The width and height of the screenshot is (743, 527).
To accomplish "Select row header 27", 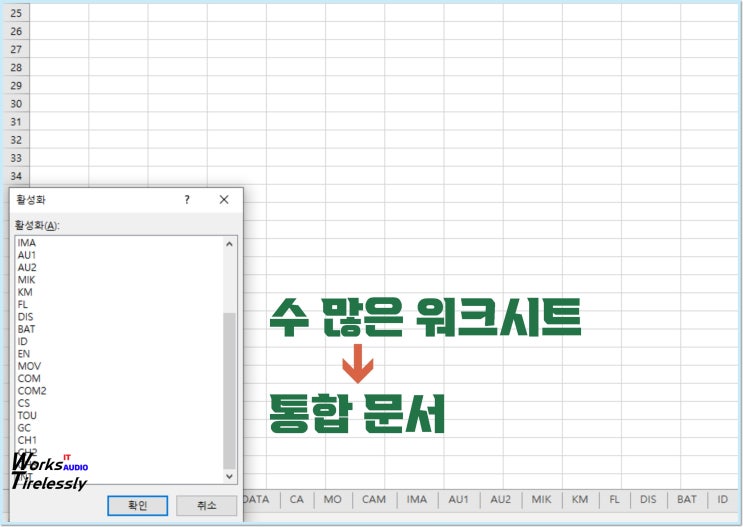I will tap(16, 49).
